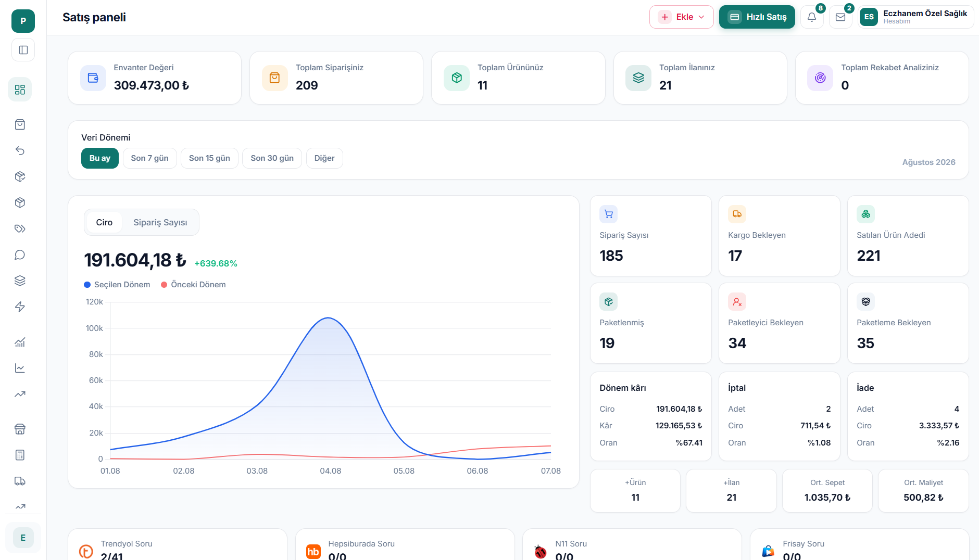Select the Son 30 gün period
Screen dimensions: 979x560
(272, 158)
